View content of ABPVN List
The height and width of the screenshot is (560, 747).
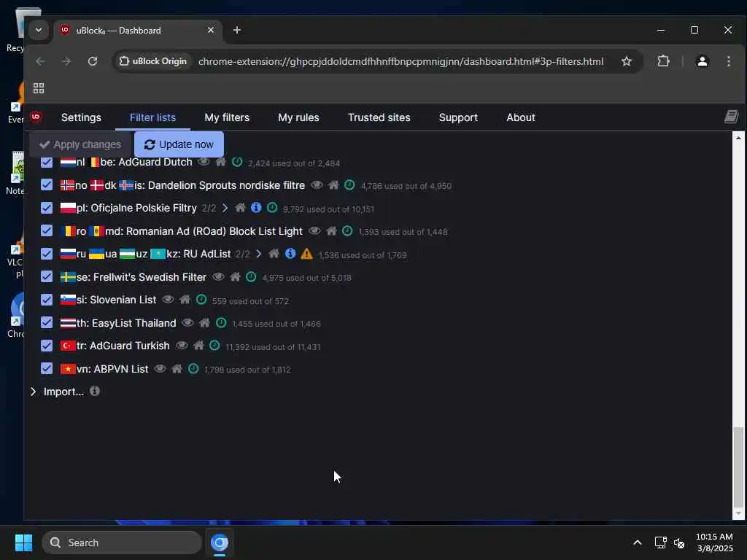point(160,368)
